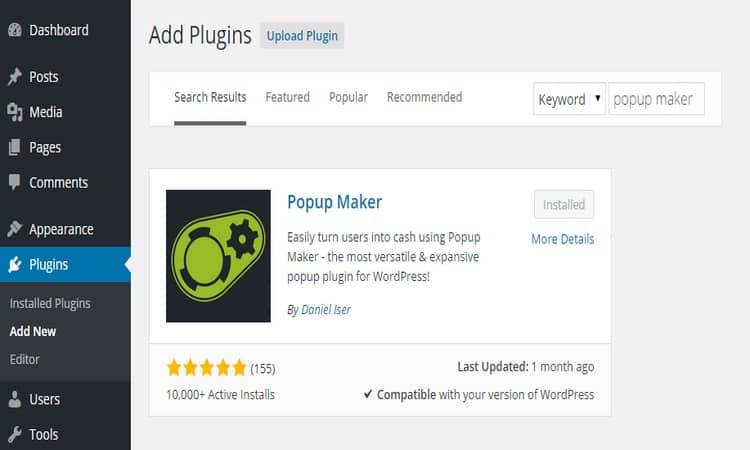
Task: Click the Plugins plug icon
Action: pyautogui.click(x=14, y=265)
